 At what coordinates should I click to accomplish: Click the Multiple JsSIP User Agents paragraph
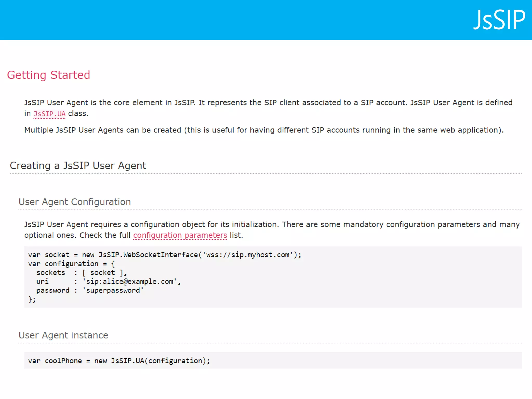[x=264, y=130]
